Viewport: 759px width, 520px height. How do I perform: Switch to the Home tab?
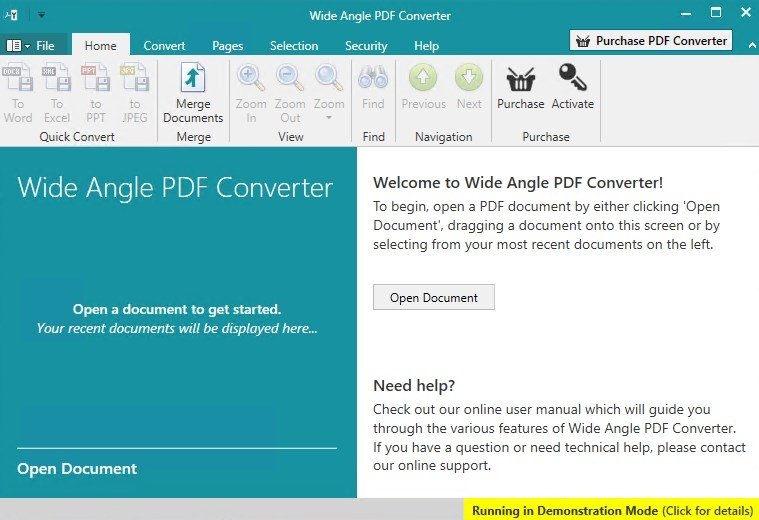(101, 46)
